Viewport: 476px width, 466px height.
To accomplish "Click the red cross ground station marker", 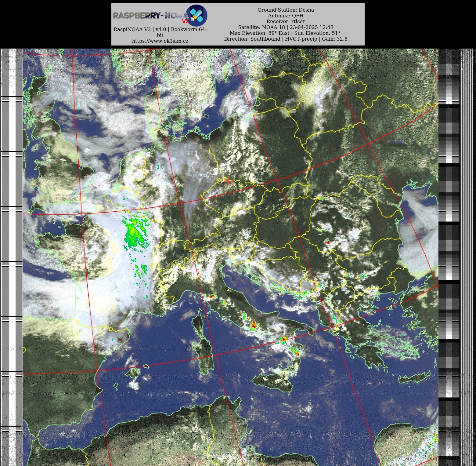I will click(x=228, y=181).
